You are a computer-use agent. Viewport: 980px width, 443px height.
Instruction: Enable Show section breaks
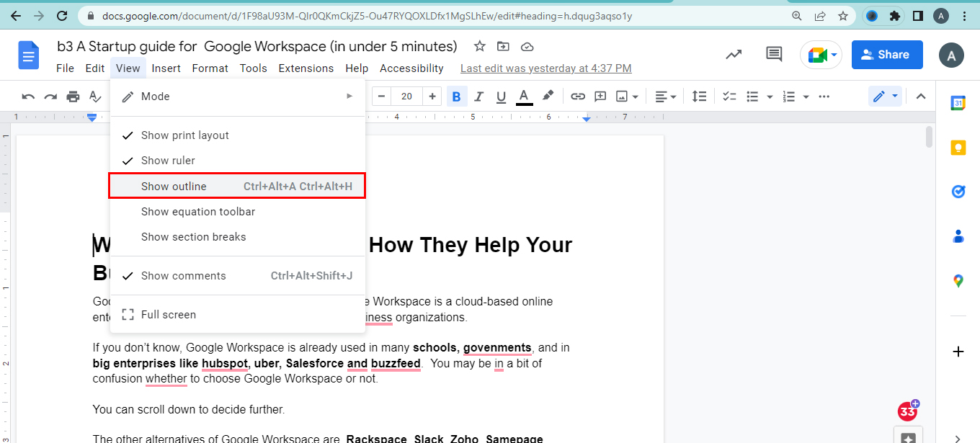pos(238,237)
